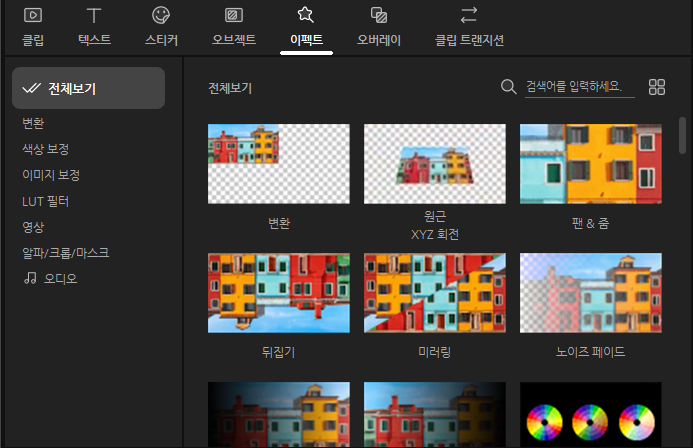Open the LUT 필터 category

pyautogui.click(x=45, y=201)
